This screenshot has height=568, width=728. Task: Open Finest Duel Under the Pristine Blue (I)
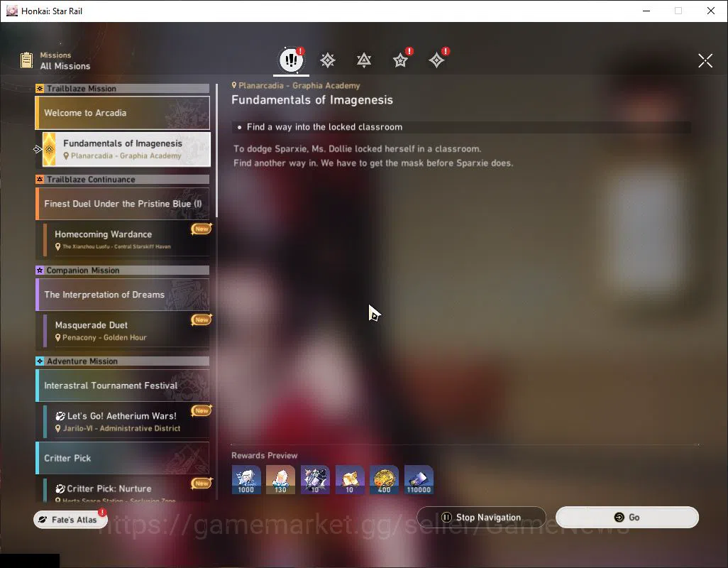123,204
